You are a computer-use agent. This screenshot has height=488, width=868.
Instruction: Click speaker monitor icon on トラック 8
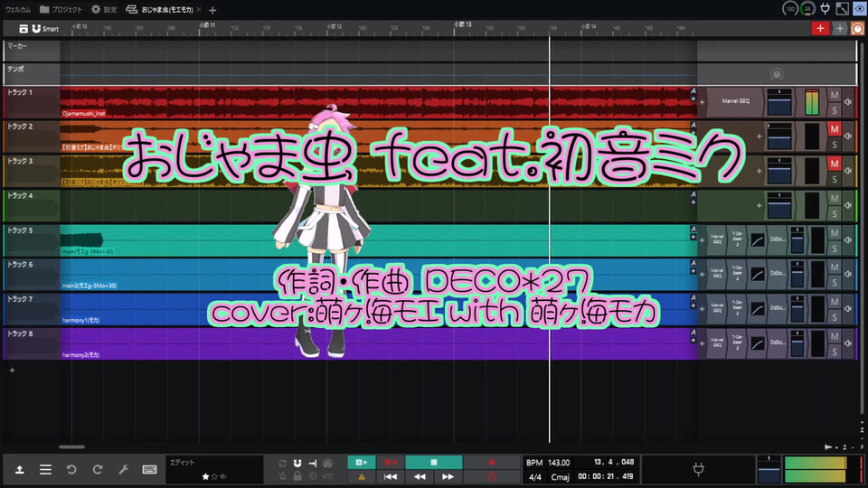pyautogui.click(x=848, y=343)
